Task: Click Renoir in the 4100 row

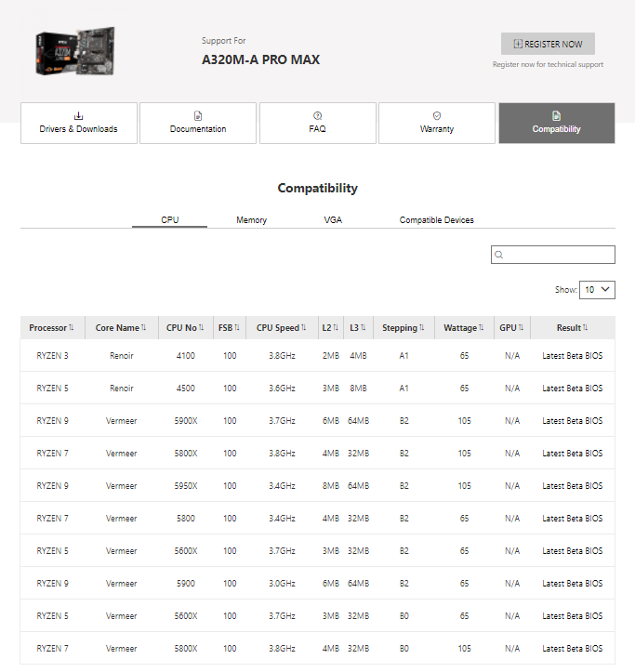Action: coord(122,356)
